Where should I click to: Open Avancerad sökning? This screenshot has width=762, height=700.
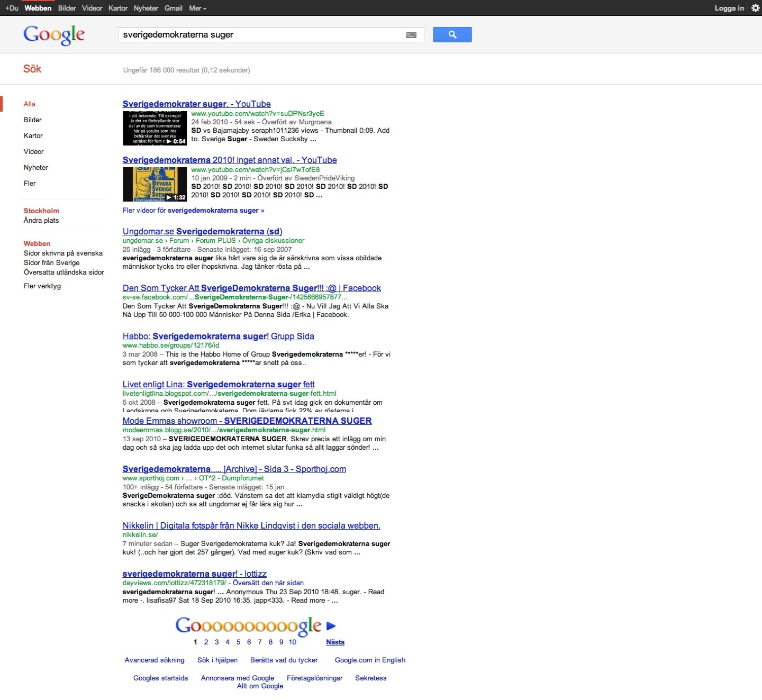(x=155, y=660)
